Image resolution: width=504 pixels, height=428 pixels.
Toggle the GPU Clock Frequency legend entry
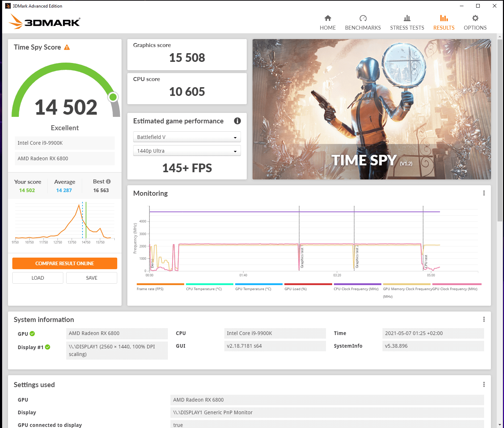coord(457,287)
